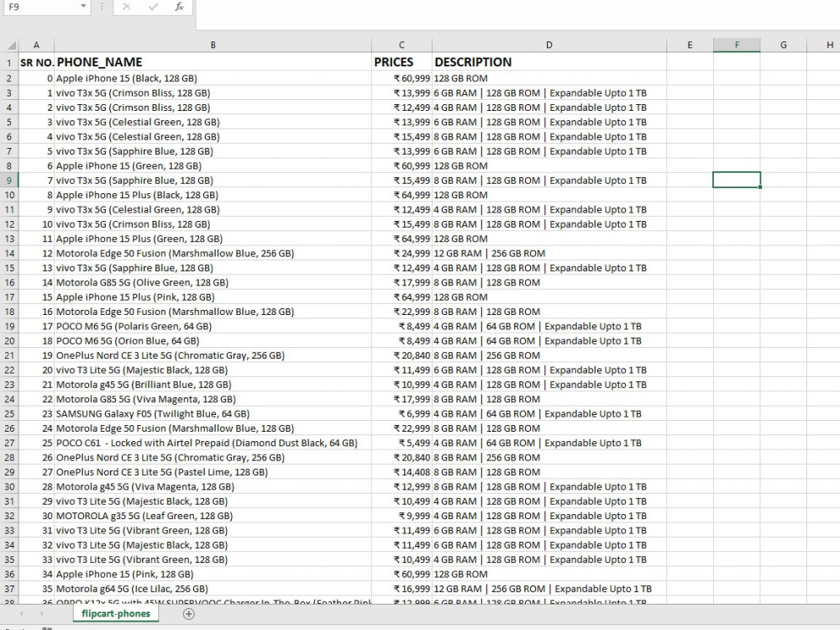The image size is (840, 630).
Task: Add a new sheet with plus icon
Action: tap(188, 614)
